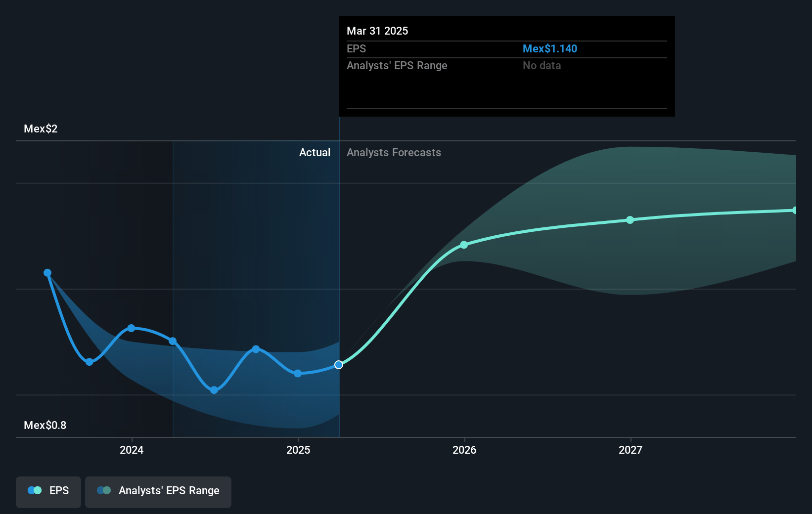Toggle the Analysts' EPS Range legend series
This screenshot has width=812, height=514.
pyautogui.click(x=158, y=492)
